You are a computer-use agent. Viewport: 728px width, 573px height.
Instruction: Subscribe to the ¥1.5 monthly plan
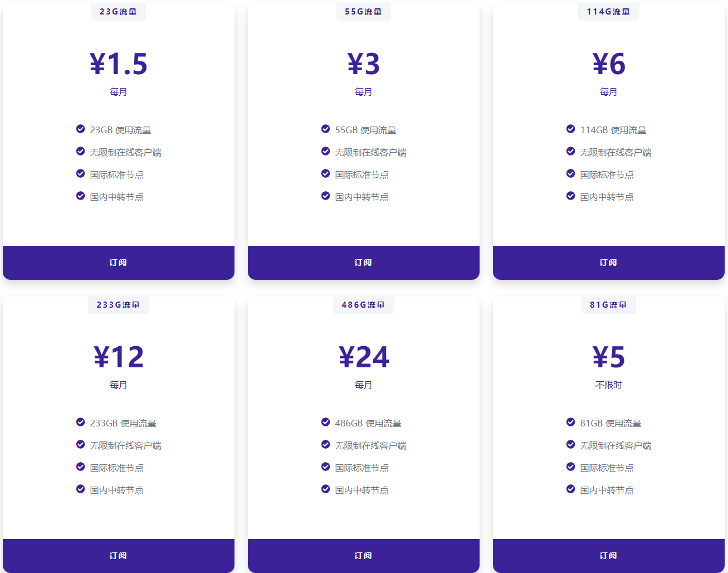(118, 262)
